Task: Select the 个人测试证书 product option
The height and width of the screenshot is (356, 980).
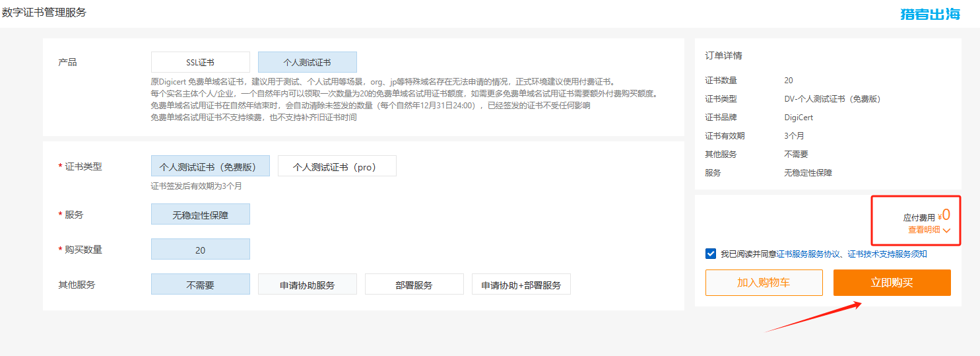Action: pos(308,62)
